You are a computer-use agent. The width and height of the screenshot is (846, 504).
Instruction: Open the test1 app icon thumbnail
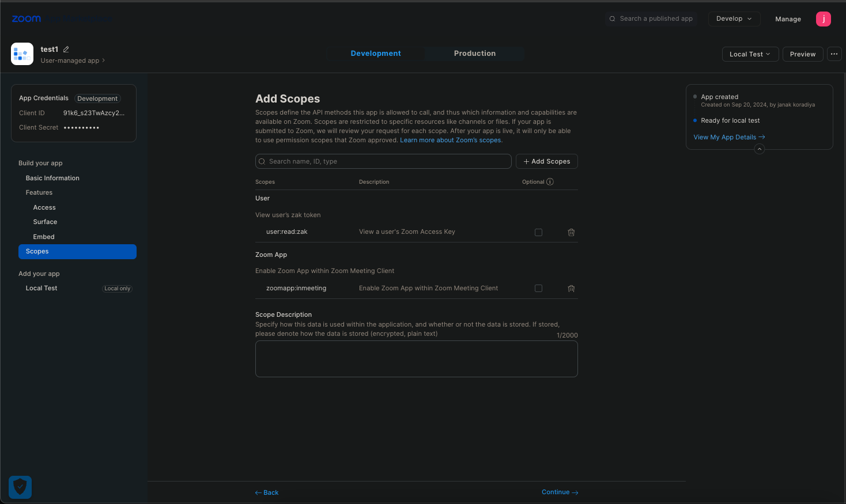[22, 54]
